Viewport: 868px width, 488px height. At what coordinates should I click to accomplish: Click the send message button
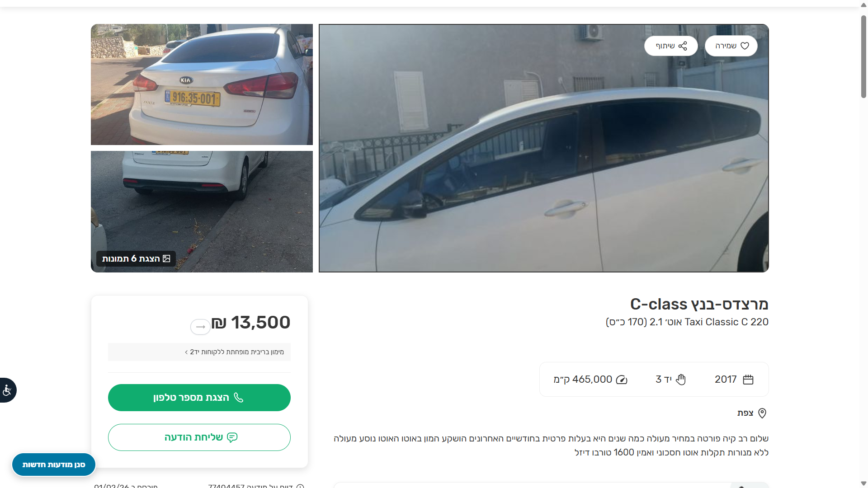coord(199,437)
